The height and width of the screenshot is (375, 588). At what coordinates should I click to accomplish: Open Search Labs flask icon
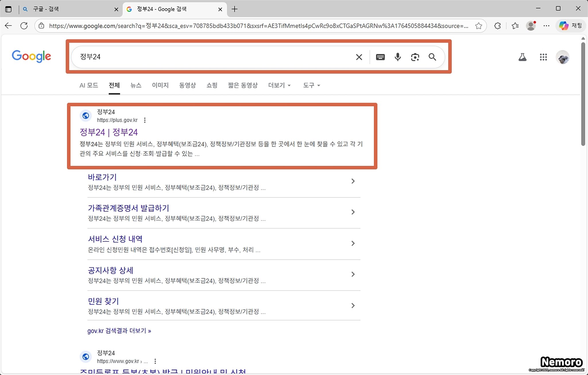522,57
